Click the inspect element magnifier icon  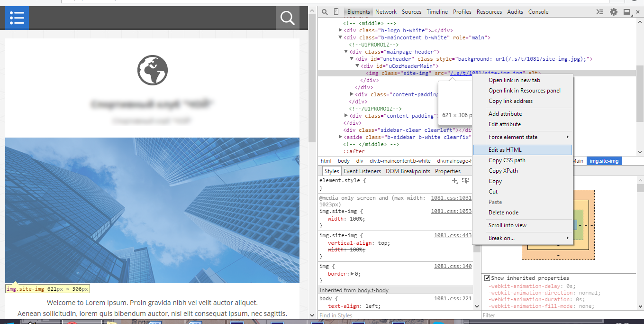point(325,12)
